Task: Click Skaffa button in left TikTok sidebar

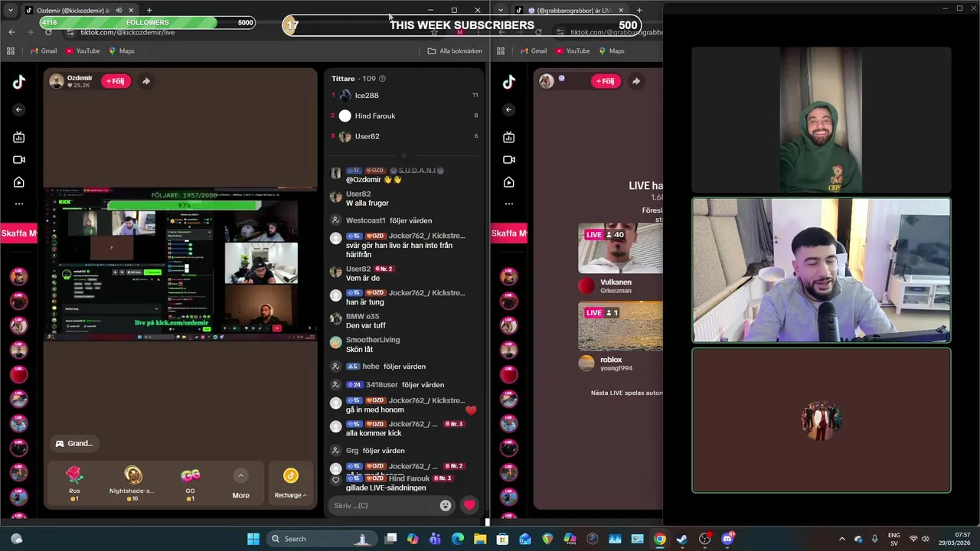Action: pos(18,233)
